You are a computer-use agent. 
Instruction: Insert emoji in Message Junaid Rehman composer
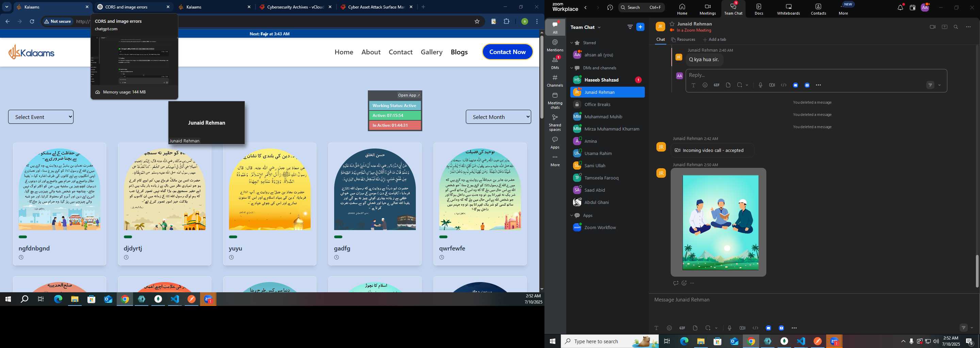tap(669, 328)
